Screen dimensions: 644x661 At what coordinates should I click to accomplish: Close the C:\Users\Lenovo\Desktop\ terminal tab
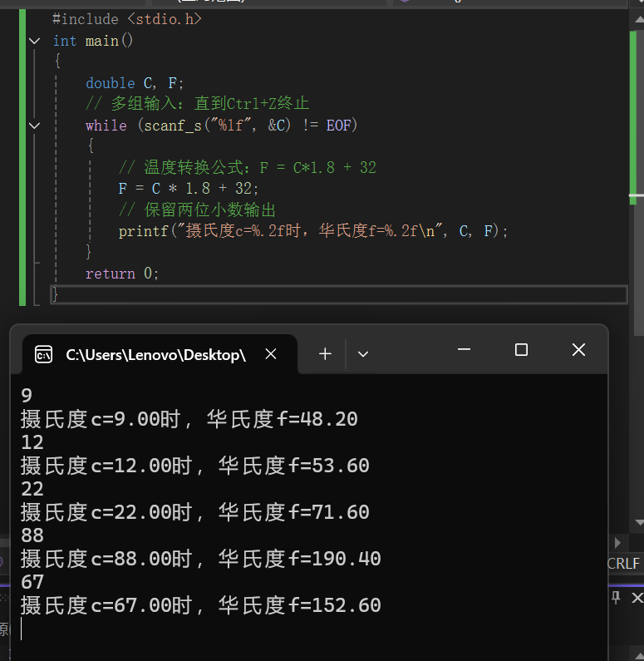tap(271, 354)
